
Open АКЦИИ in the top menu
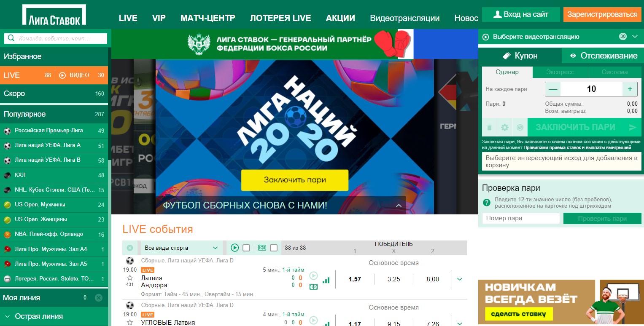tap(341, 18)
